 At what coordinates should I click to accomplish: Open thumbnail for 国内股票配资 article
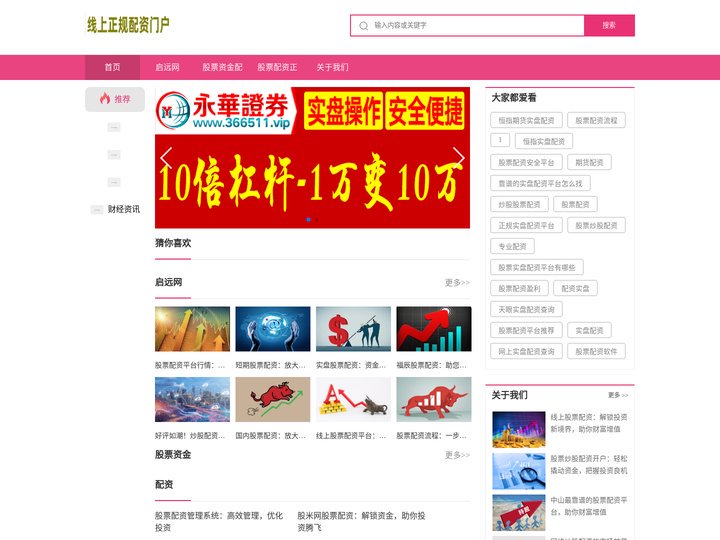pyautogui.click(x=273, y=399)
